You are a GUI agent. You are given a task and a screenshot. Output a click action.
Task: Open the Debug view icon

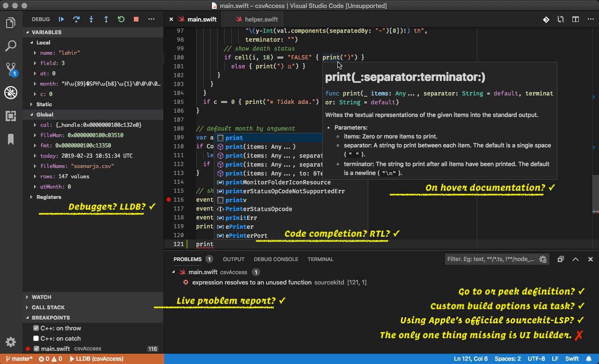[x=10, y=93]
